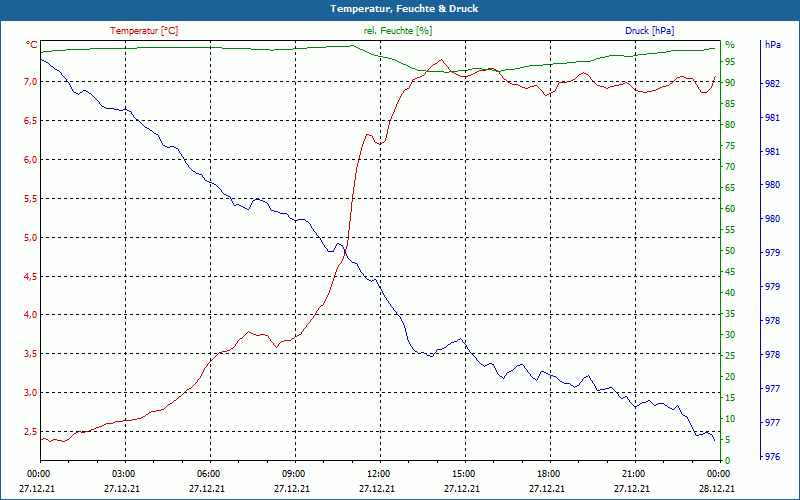Viewport: 800px width, 500px height.
Task: Click the 5,5 temperature axis tick label
Action: click(31, 198)
